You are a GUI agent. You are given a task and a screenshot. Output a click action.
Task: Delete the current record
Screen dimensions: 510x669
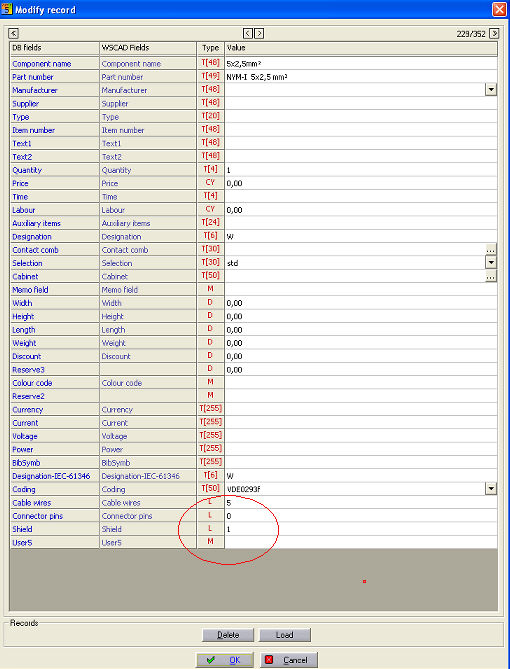point(228,635)
